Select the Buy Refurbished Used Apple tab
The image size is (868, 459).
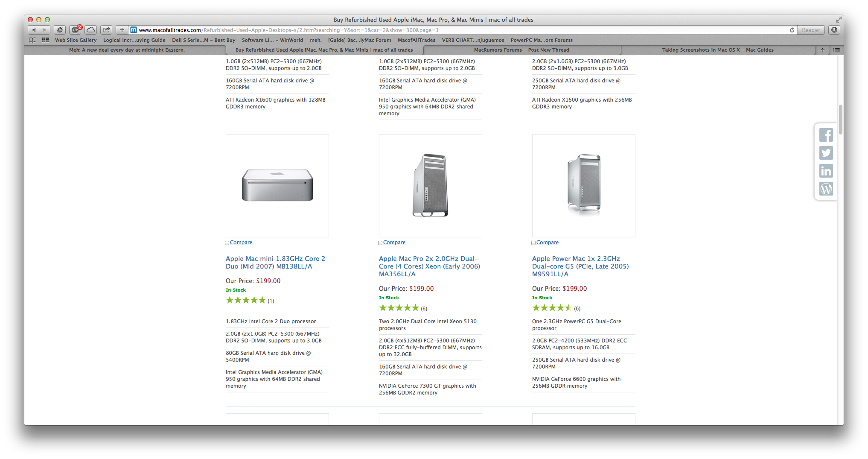pos(324,50)
